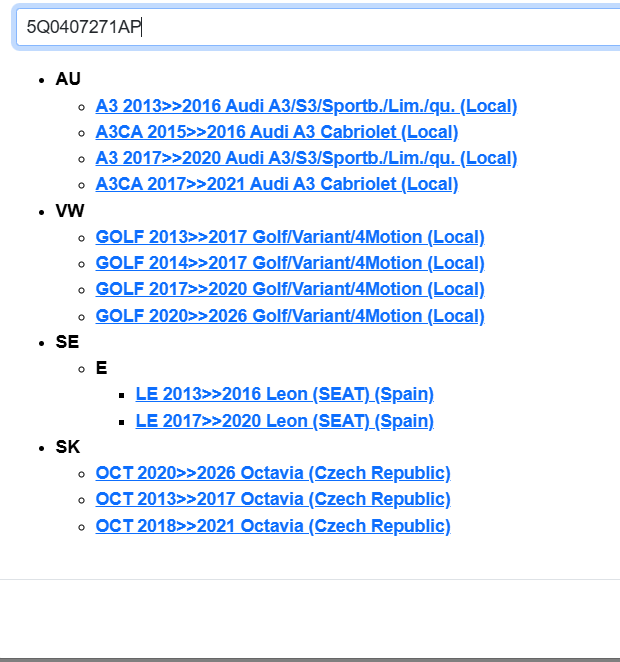The image size is (620, 662).
Task: Click the E sub-group label under SE
Action: tap(101, 368)
